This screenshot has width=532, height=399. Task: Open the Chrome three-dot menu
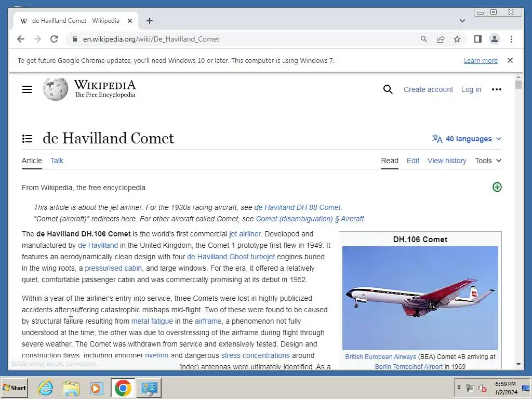click(511, 39)
